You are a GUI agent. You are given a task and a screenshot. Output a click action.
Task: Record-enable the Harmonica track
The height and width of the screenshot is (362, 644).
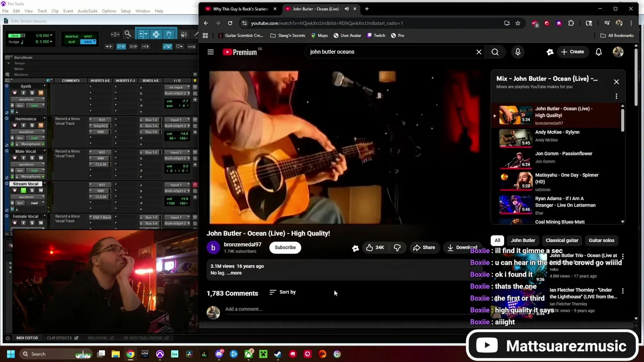click(x=15, y=125)
